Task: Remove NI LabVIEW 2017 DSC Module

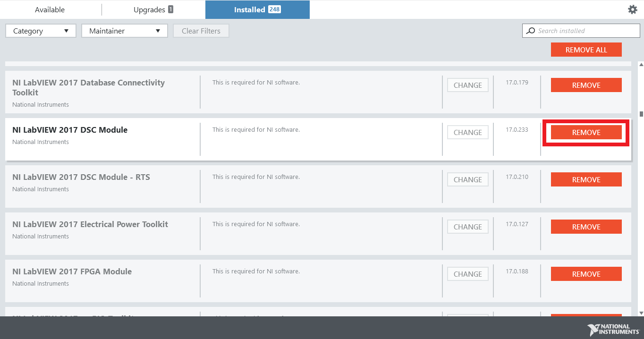Action: tap(586, 132)
